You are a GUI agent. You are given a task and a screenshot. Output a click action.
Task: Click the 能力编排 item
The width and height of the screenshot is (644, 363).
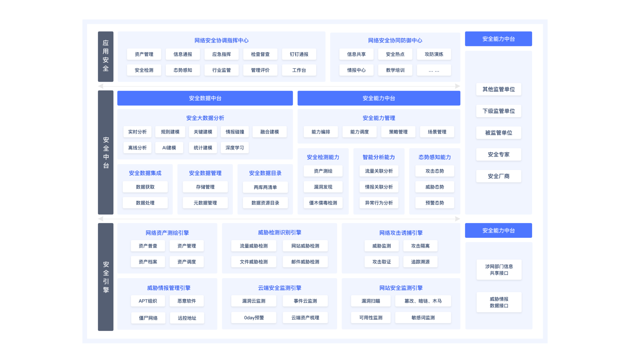click(x=321, y=132)
